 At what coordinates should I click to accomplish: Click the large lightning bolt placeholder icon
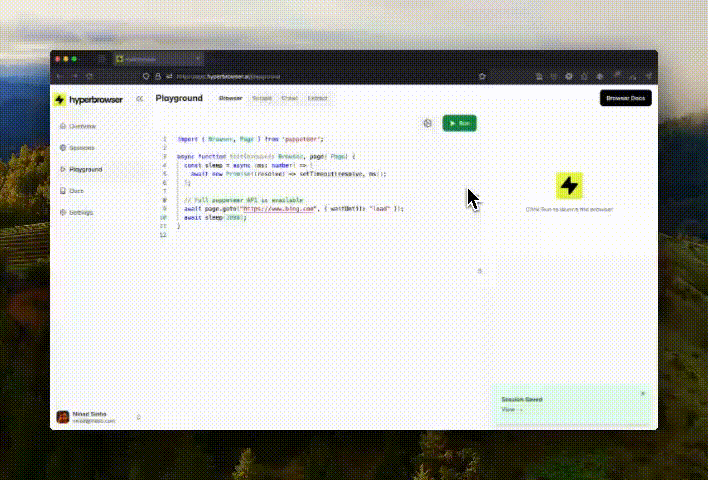tap(569, 186)
